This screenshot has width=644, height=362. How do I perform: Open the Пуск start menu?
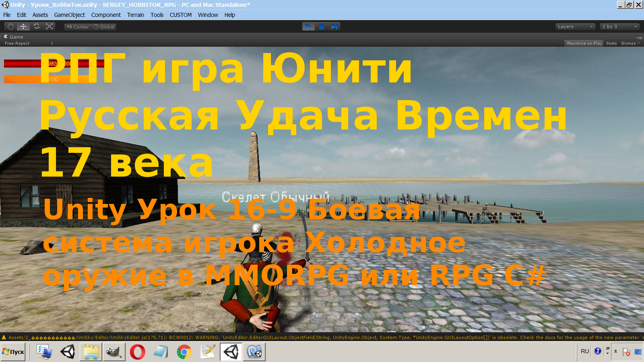13,352
